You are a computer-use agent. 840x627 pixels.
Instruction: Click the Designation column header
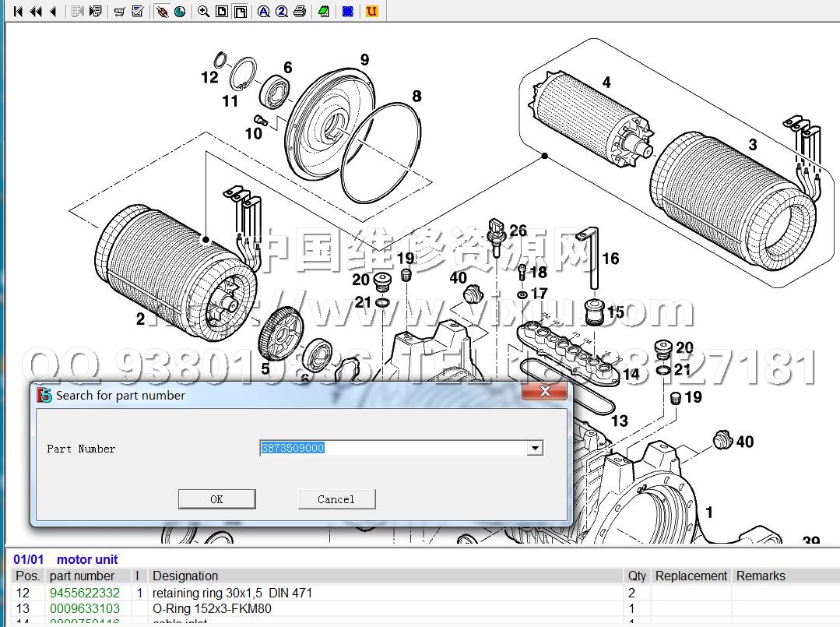pos(185,576)
